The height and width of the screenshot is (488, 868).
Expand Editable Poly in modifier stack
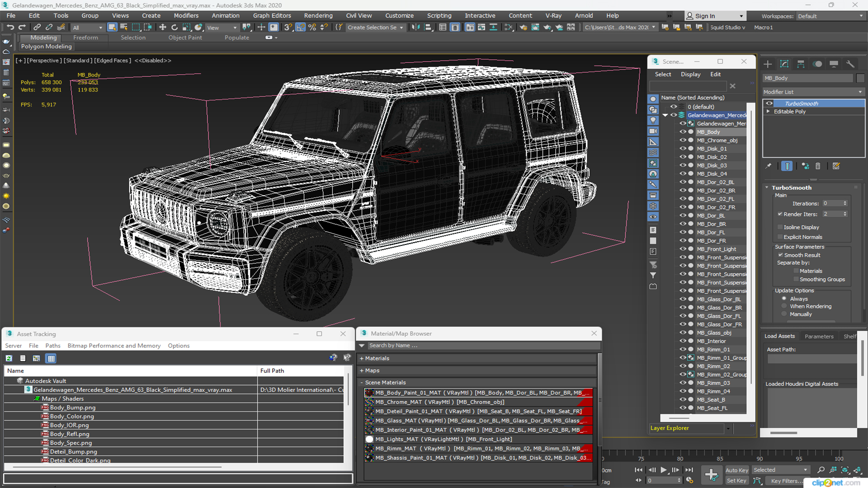point(768,112)
